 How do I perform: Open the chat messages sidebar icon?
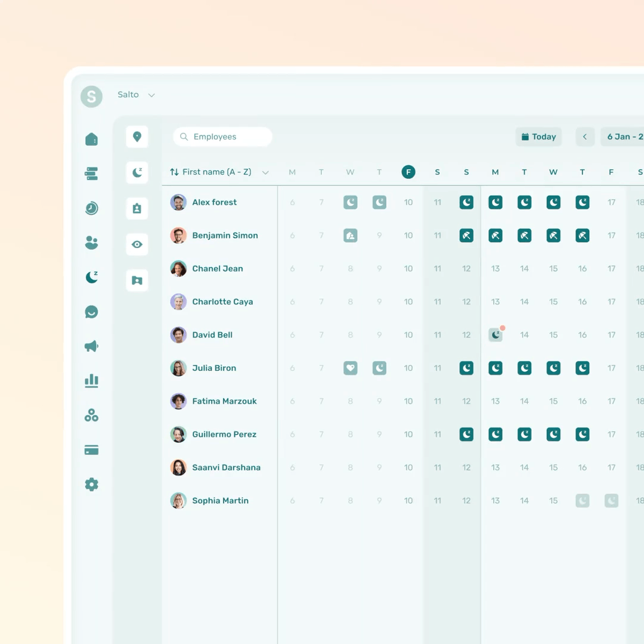point(91,312)
